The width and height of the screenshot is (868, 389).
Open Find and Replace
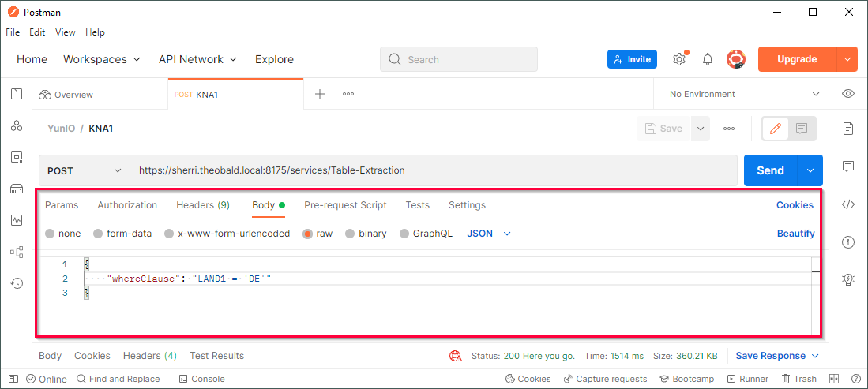[118, 379]
